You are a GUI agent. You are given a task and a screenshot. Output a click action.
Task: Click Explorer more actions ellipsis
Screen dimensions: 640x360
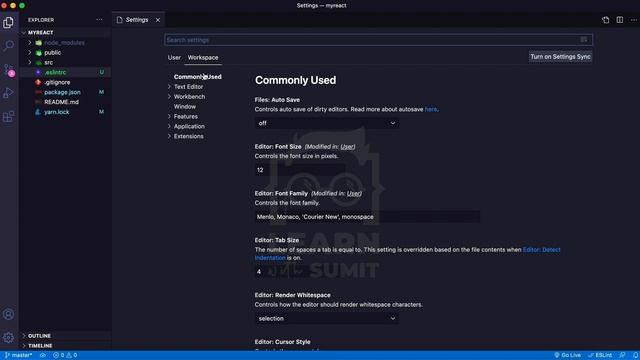point(99,20)
